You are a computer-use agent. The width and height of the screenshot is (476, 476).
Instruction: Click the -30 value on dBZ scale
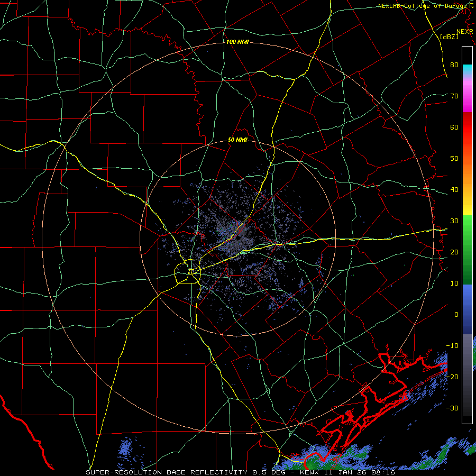452,408
